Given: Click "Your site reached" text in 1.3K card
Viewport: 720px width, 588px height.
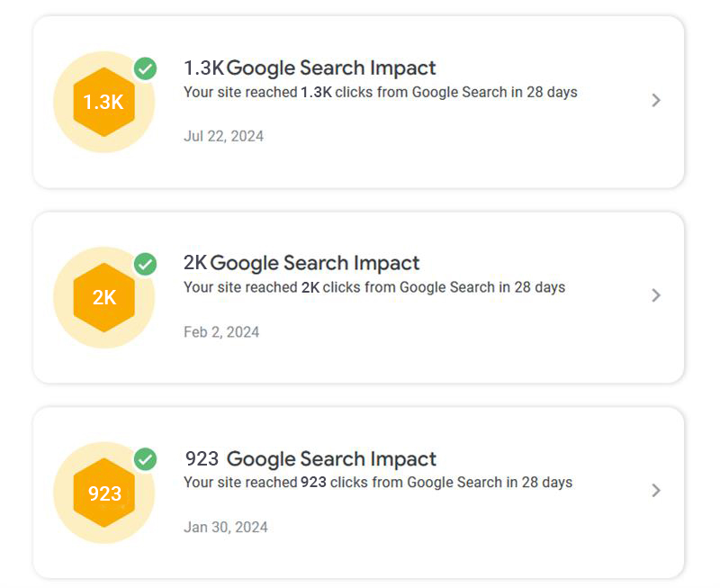Looking at the screenshot, I should [239, 92].
